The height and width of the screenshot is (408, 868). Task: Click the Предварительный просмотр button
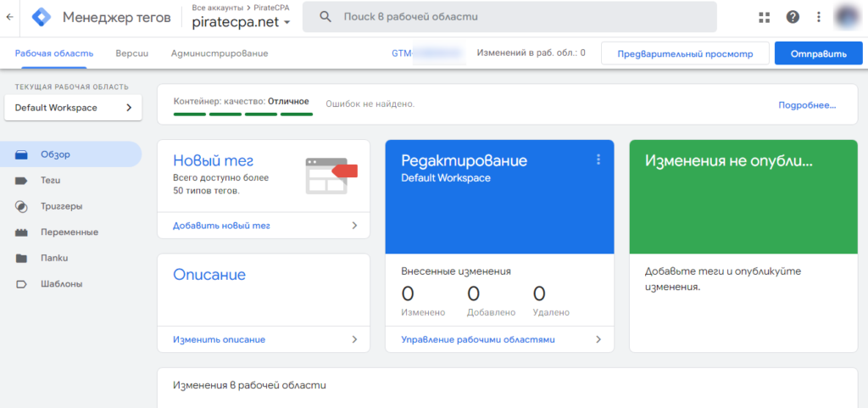coord(685,53)
